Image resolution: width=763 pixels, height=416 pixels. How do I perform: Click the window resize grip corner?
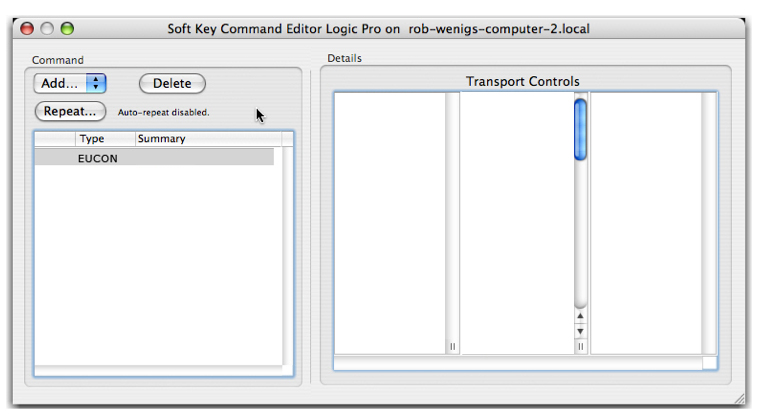tap(739, 399)
